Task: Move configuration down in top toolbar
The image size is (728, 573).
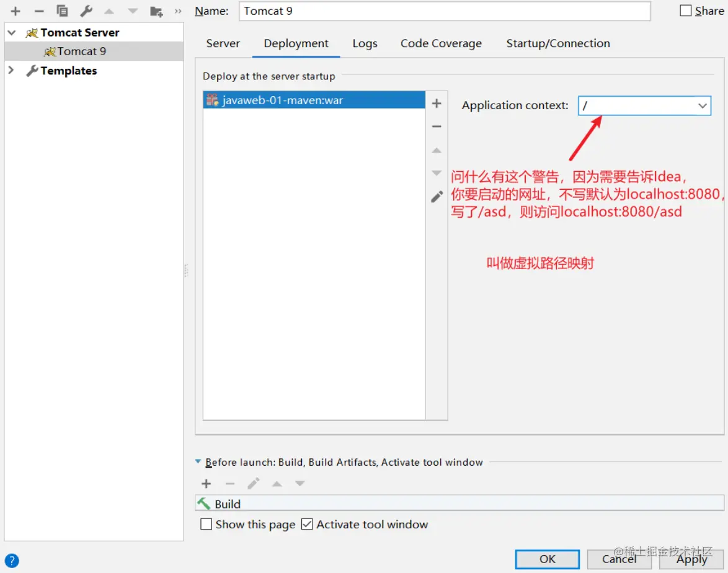Action: point(133,11)
